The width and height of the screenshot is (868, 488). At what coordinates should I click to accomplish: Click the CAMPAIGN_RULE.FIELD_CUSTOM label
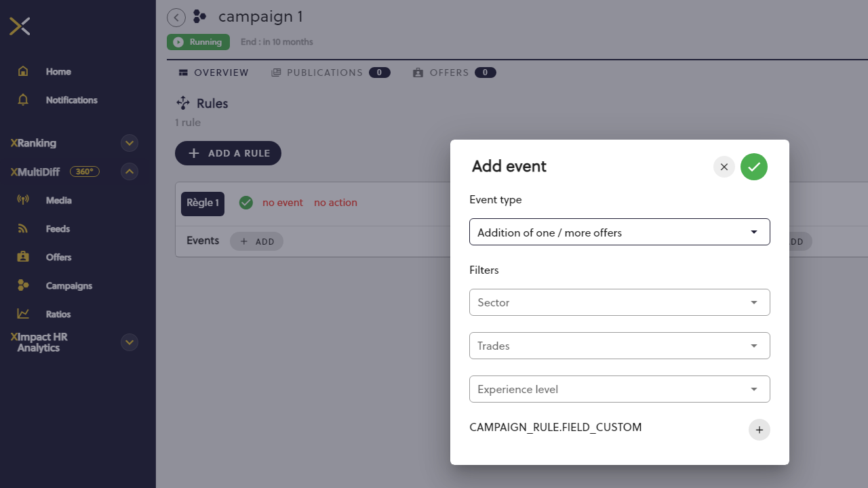point(555,428)
